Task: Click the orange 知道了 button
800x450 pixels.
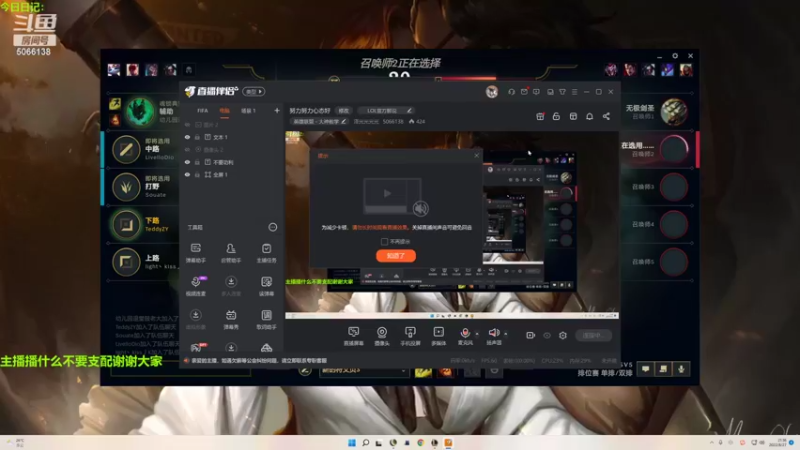Action: point(396,256)
